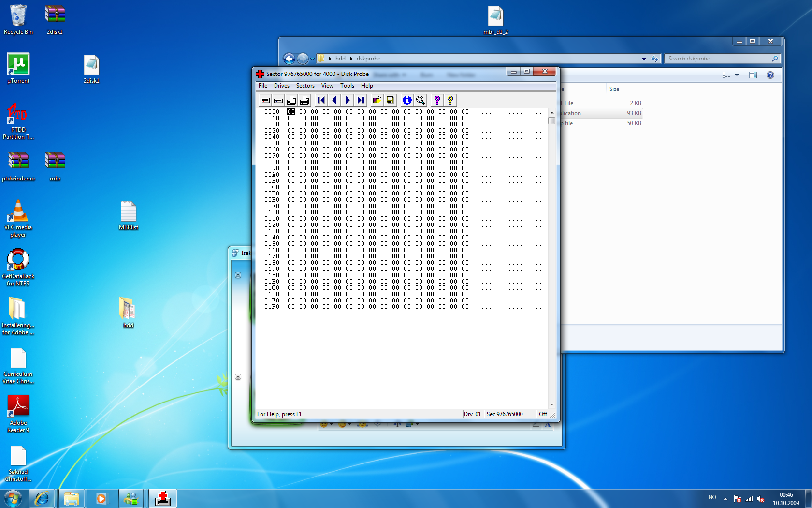Click the Explorer help icon
This screenshot has width=812, height=508.
tap(770, 75)
